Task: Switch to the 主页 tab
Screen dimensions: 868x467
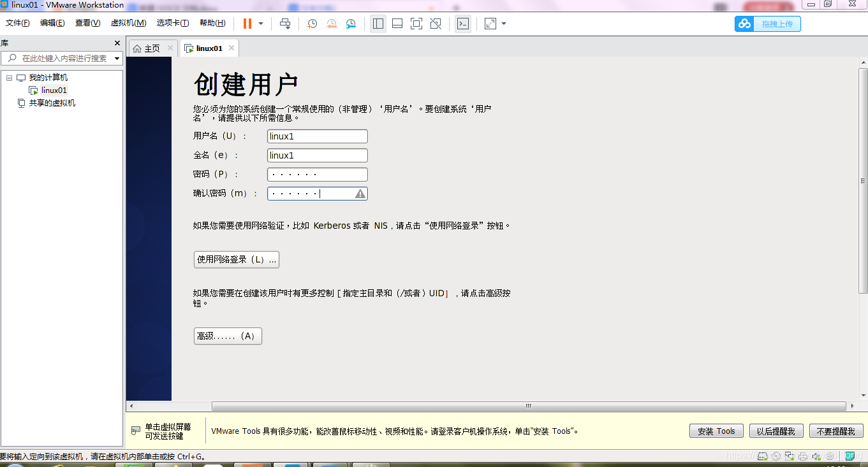Action: (x=151, y=47)
